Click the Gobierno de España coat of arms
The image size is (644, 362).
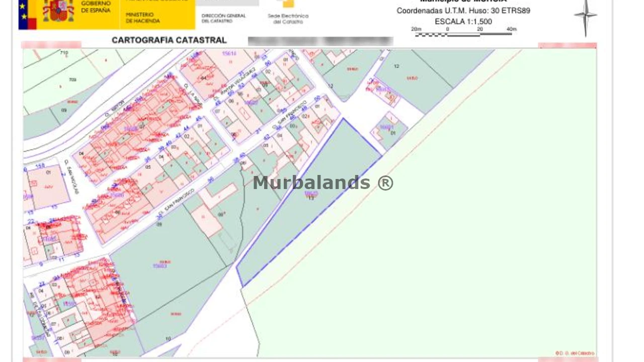coord(58,11)
